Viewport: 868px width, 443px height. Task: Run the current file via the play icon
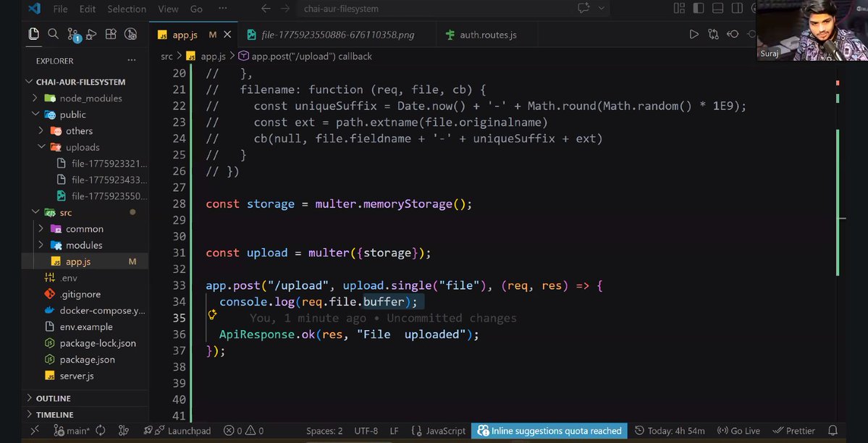(x=693, y=33)
